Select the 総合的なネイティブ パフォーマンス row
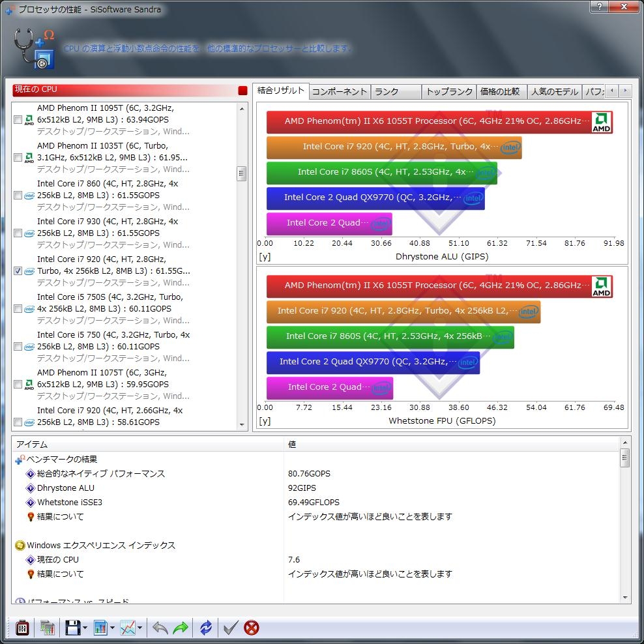This screenshot has width=644, height=644. pyautogui.click(x=315, y=474)
